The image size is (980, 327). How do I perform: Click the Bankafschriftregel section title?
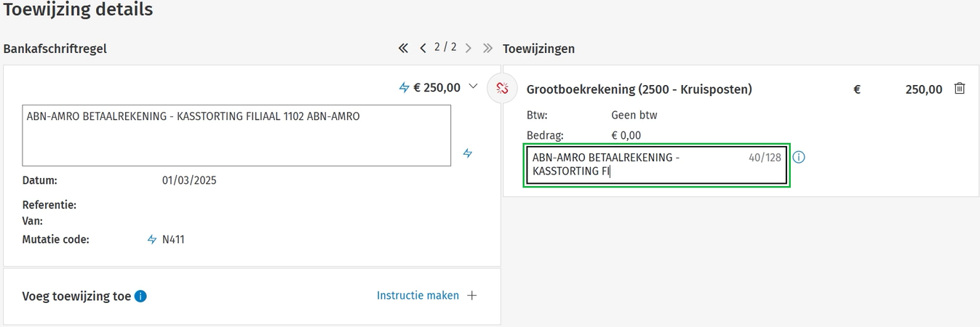click(55, 49)
